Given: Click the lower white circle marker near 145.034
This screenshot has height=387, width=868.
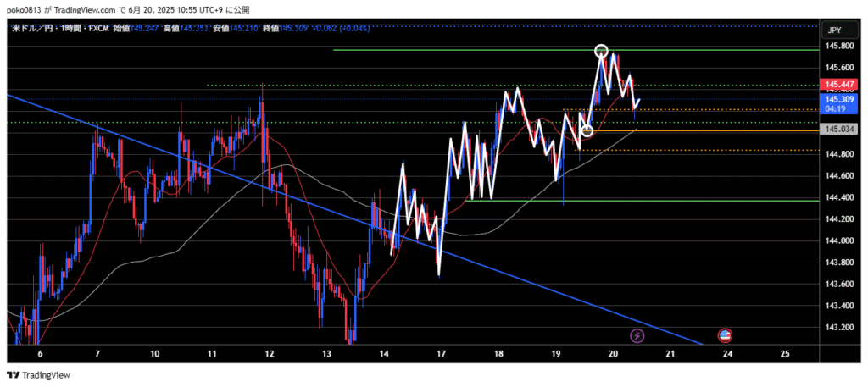Looking at the screenshot, I should [587, 131].
